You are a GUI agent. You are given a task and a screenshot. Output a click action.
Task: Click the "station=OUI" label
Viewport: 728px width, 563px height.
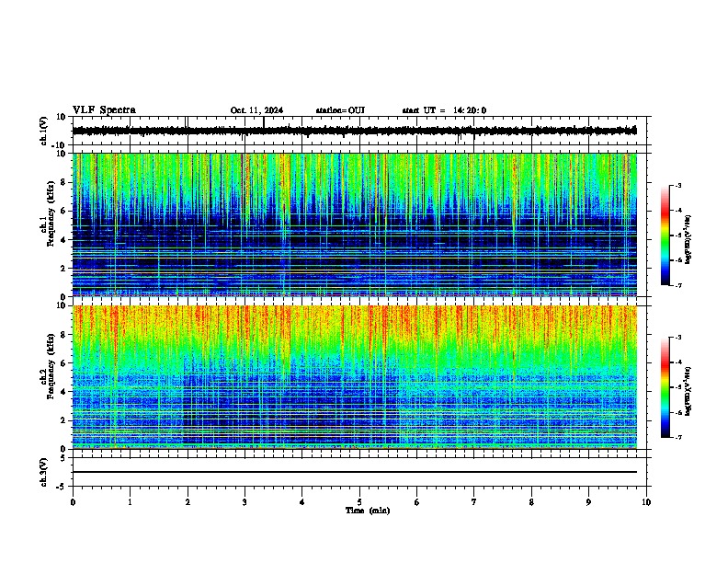[x=340, y=110]
